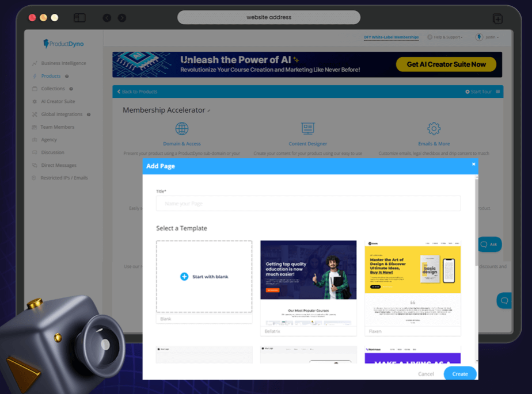This screenshot has width=532, height=394.
Task: Click Get AI Creator Suite Now
Action: tap(446, 64)
